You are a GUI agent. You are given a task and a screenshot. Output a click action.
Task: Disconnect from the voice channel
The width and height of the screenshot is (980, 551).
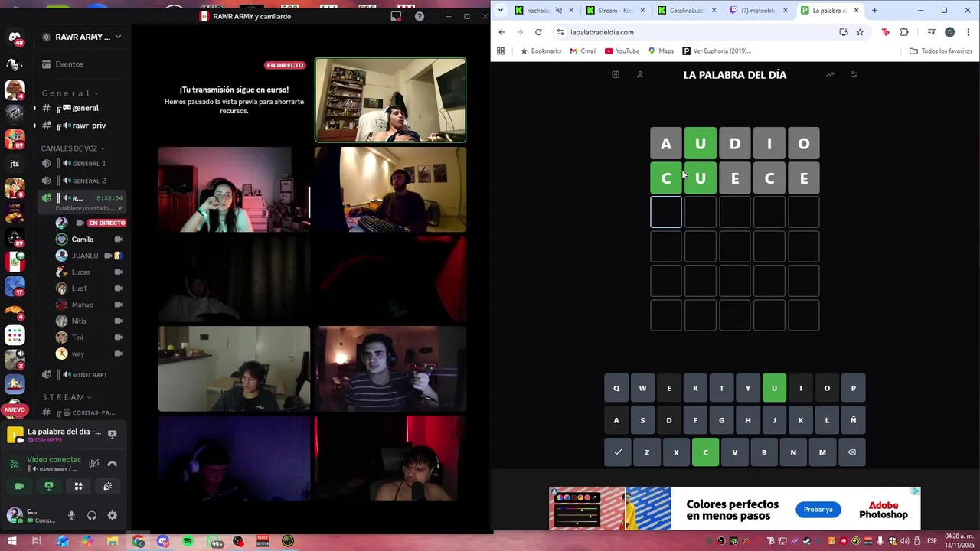[x=112, y=464]
